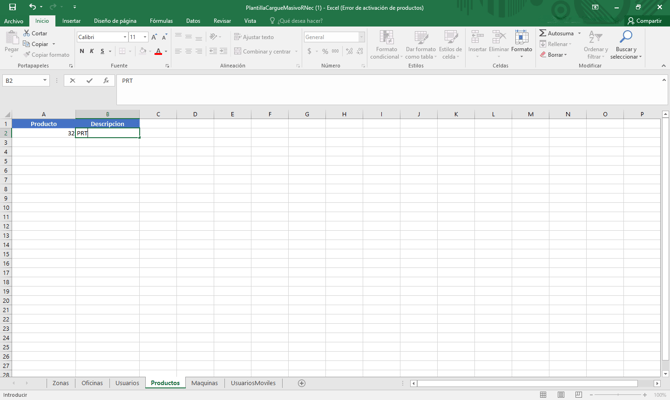The width and height of the screenshot is (670, 400).
Task: Open the Formato cells icon
Action: click(x=521, y=41)
